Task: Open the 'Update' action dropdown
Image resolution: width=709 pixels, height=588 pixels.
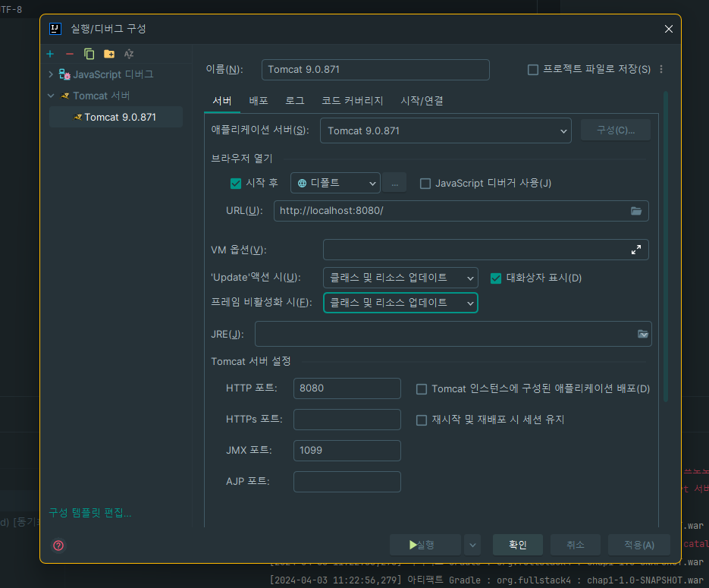Action: [400, 278]
